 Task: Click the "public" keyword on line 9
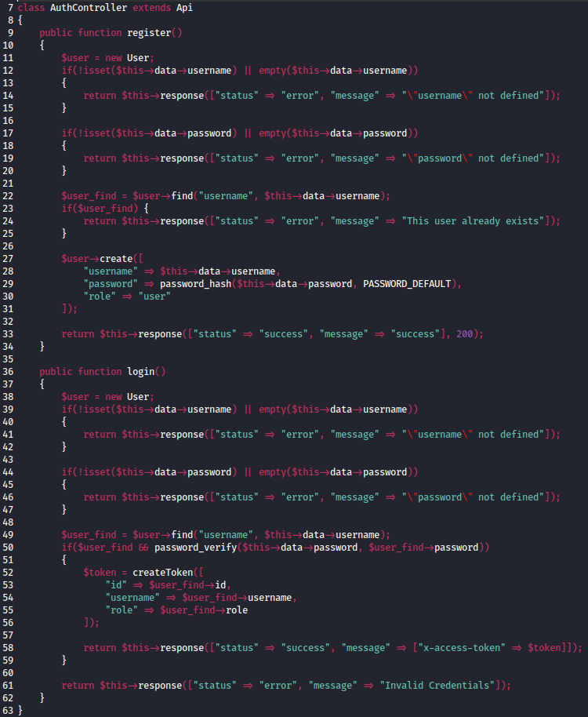[x=56, y=33]
